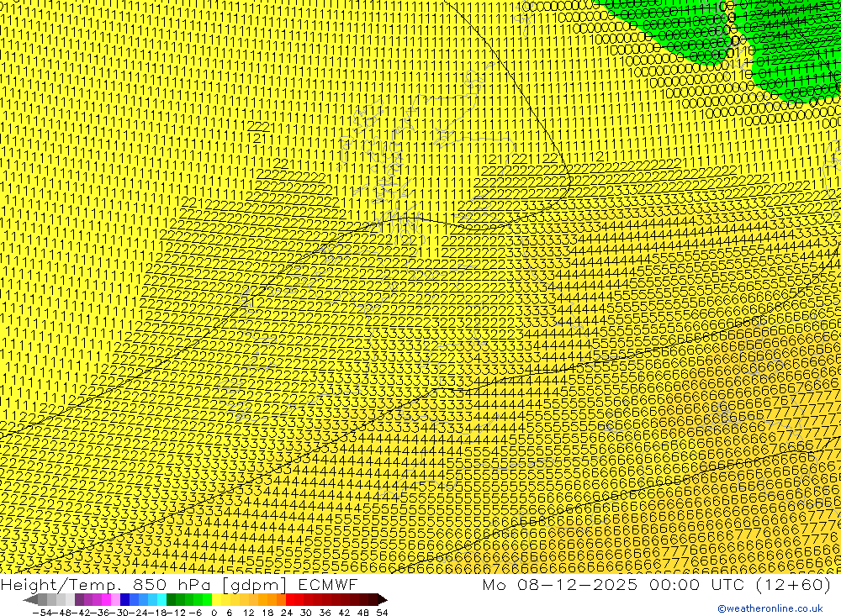
Task: Click the 'Mo 08-12-2025 00:00 UTC (12+60)' date label
Action: tap(657, 584)
